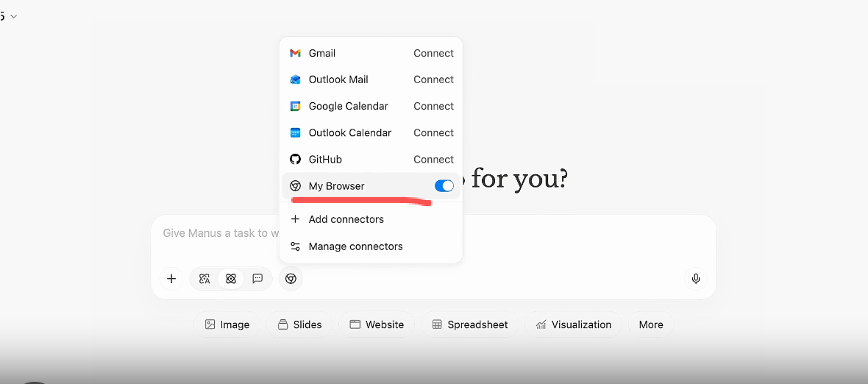Select the translate-style mode icon
868x384 pixels.
[x=204, y=279]
